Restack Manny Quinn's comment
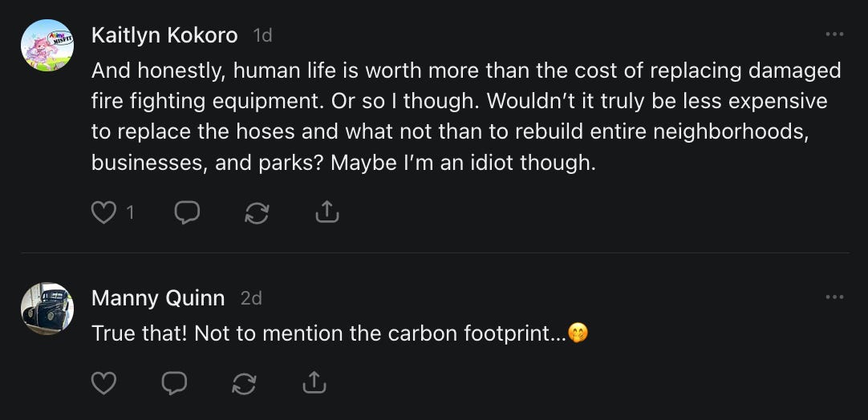Viewport: 868px width, 420px height. point(244,384)
